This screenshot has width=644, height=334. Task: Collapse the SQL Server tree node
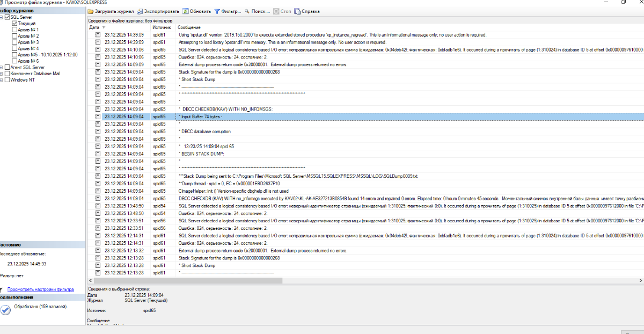click(x=2, y=17)
